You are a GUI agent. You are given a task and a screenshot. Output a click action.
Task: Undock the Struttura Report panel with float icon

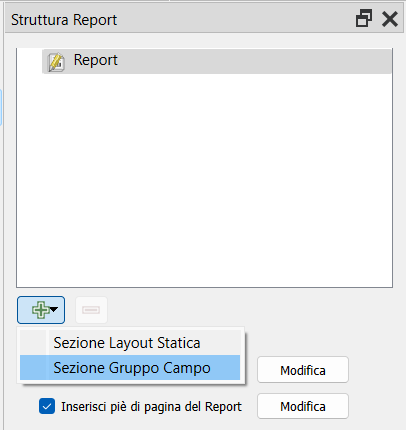tap(364, 18)
